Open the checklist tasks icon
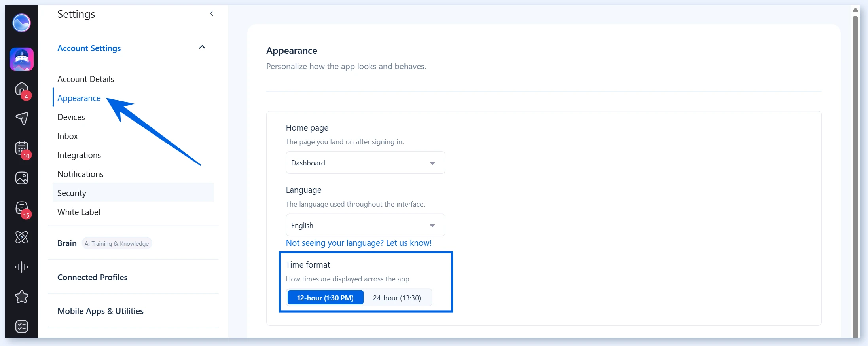The height and width of the screenshot is (346, 868). pyautogui.click(x=22, y=327)
